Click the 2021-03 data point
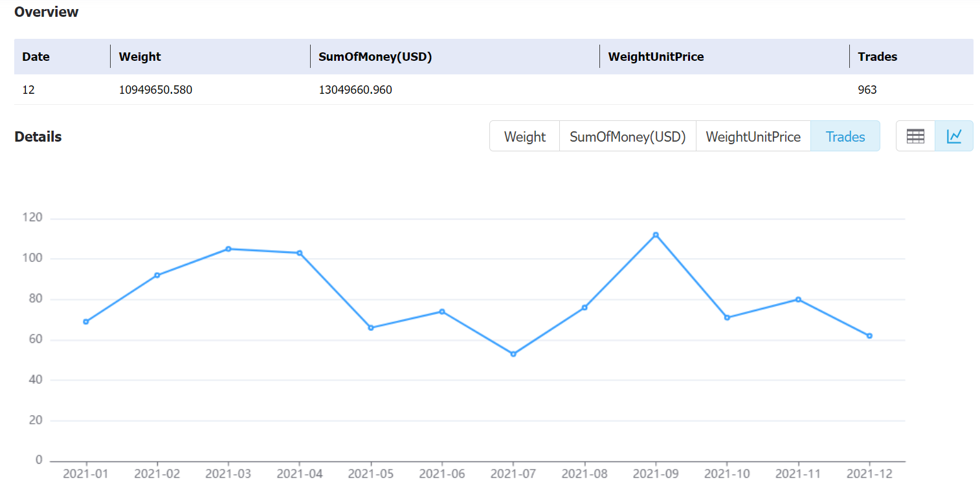980x500 pixels. point(228,248)
